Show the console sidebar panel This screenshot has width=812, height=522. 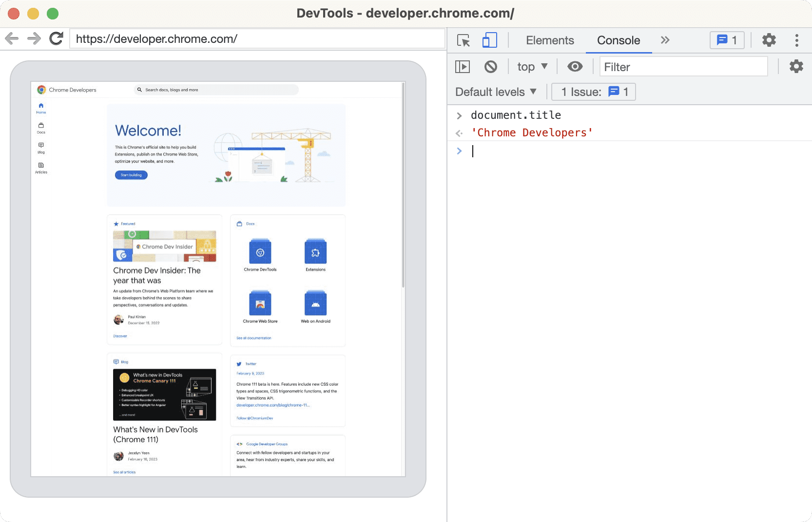[463, 66]
